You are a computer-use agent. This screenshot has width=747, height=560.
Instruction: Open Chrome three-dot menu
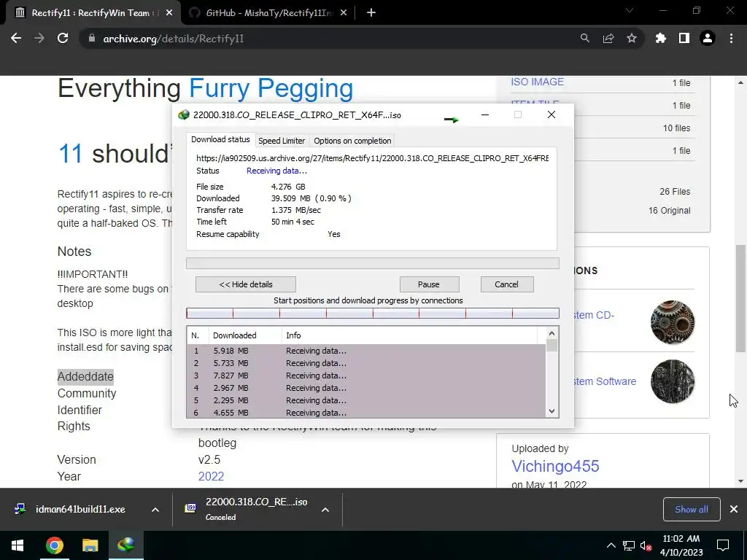(731, 38)
